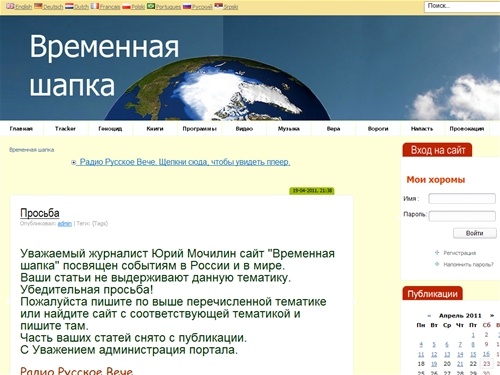Click the Сб weekday column header
The height and width of the screenshot is (375, 500).
[486, 325]
